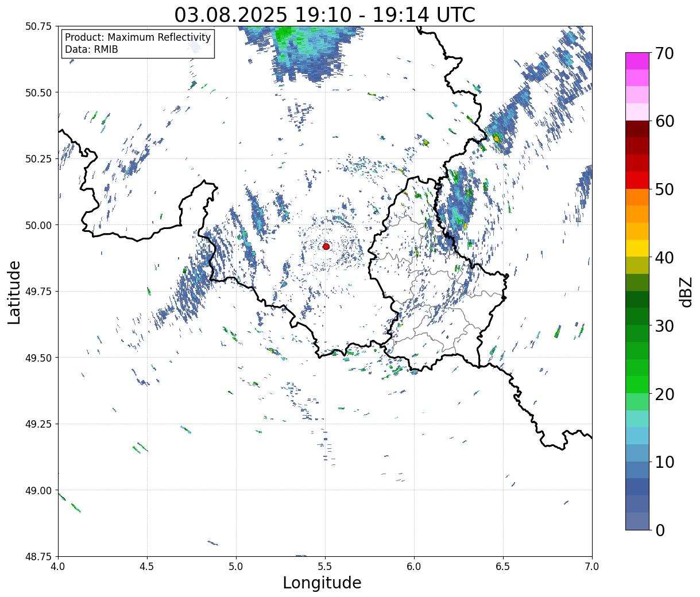Click the 10 tick label on colorbar
The height and width of the screenshot is (597, 700).
[664, 462]
